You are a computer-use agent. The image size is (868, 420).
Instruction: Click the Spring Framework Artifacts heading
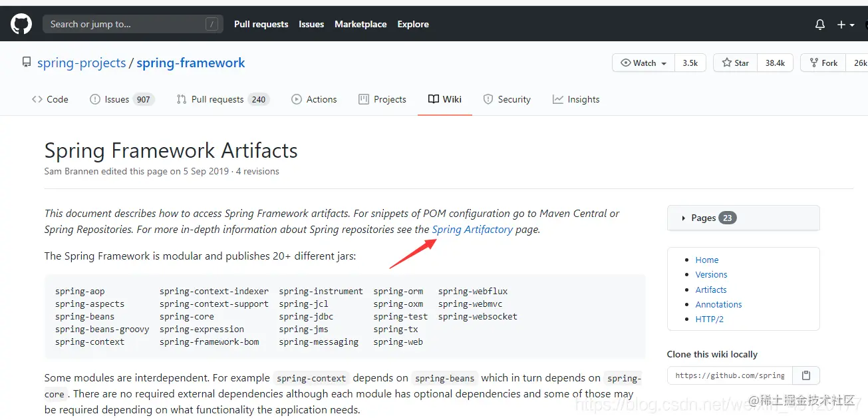tap(171, 150)
